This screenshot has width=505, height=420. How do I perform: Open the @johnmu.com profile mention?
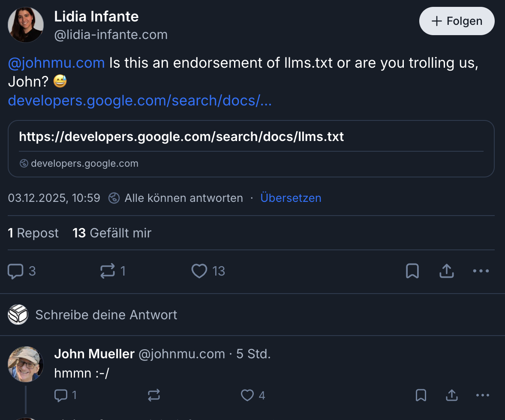click(56, 63)
